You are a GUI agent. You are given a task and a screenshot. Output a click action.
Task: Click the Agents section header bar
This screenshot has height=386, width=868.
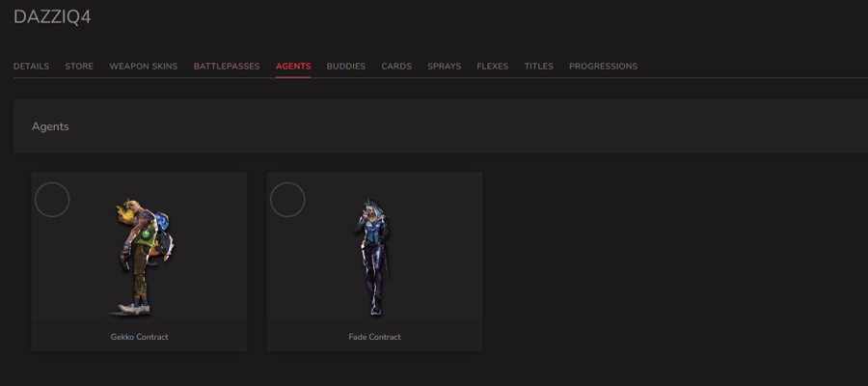pyautogui.click(x=441, y=126)
